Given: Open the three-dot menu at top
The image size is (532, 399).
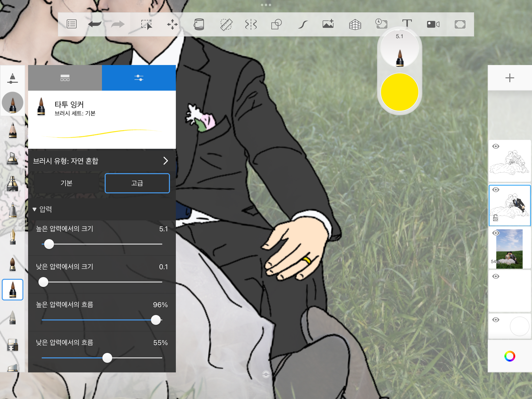Looking at the screenshot, I should [266, 5].
